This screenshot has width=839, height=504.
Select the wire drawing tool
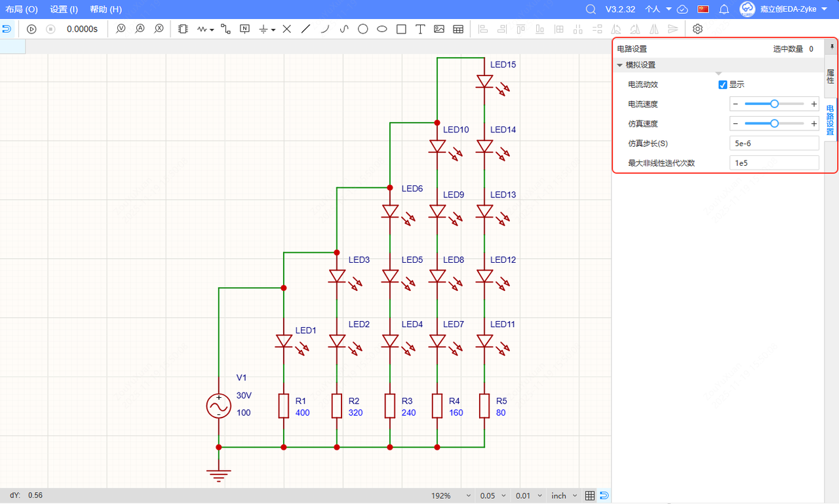(225, 29)
